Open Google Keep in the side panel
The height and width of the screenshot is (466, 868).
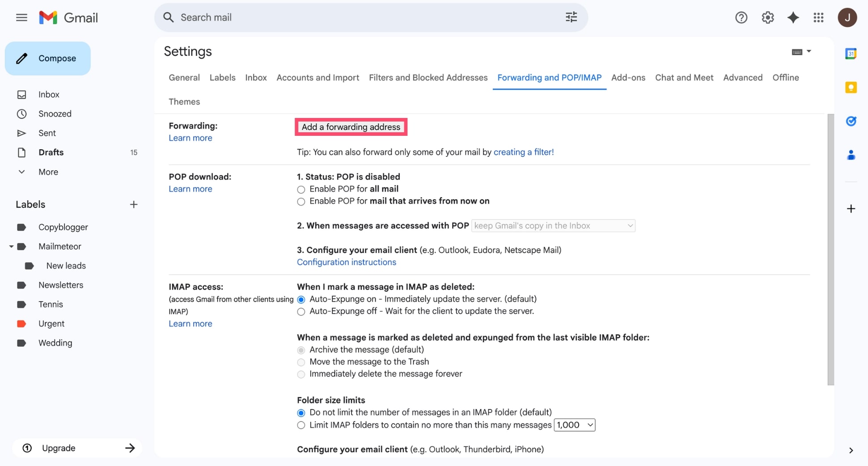(851, 88)
